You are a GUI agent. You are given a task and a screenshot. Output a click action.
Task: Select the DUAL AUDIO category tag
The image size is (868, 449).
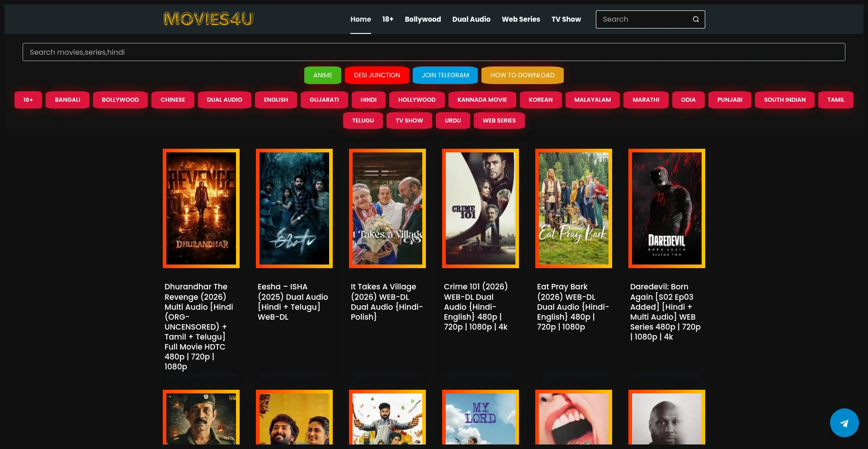224,100
